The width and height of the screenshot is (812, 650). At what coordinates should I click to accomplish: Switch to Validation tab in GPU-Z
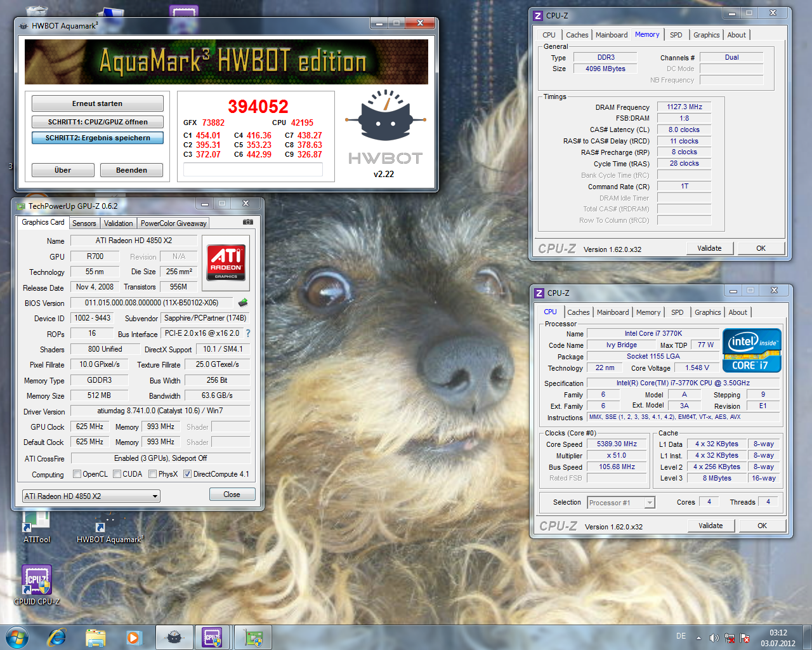(x=118, y=223)
